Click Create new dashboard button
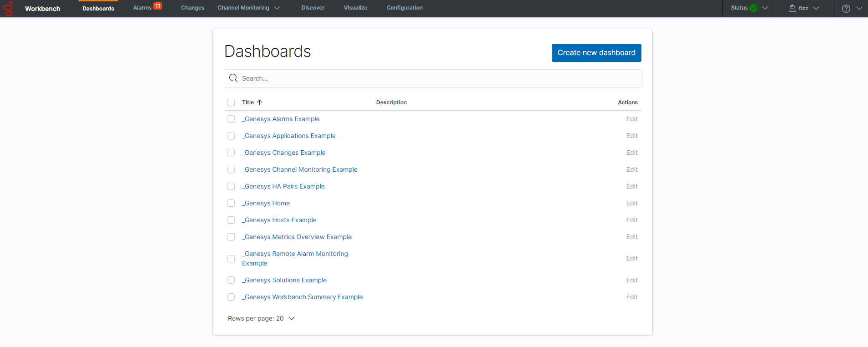Screen dimensions: 868x347 [596, 53]
